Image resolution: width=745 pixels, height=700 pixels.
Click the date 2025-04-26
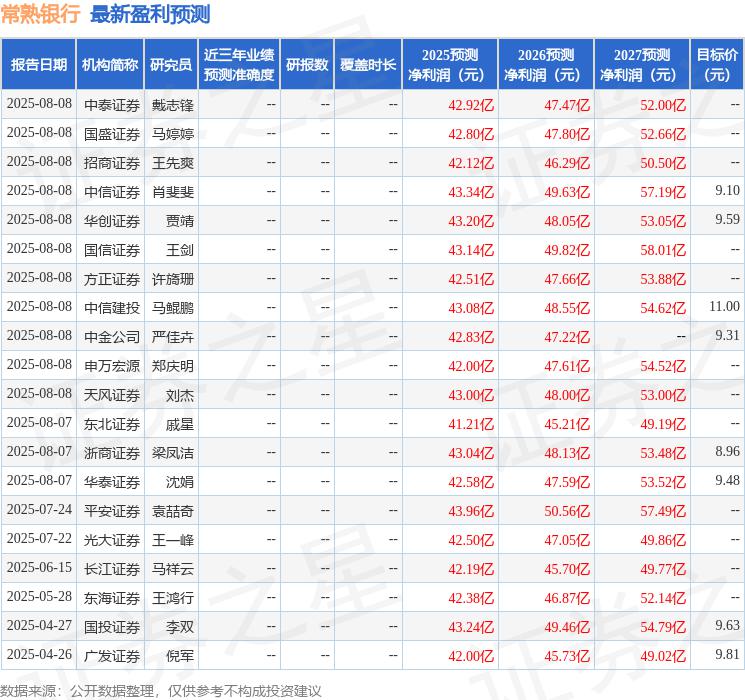[39, 654]
